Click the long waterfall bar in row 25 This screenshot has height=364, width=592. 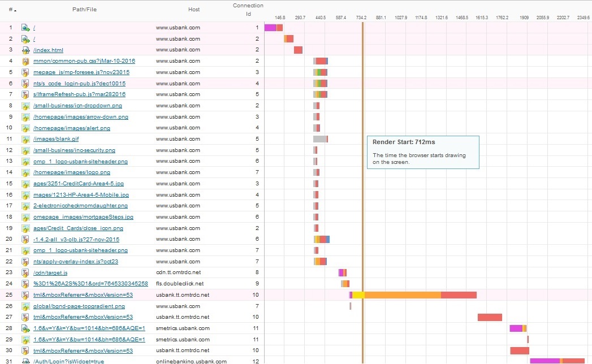point(413,295)
